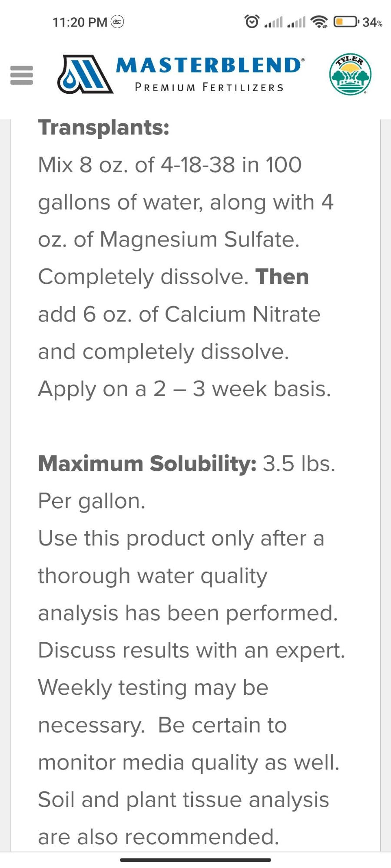391x868 pixels.
Task: Click the 'Apply on a 2 – 3 week basis' line
Action: [184, 389]
